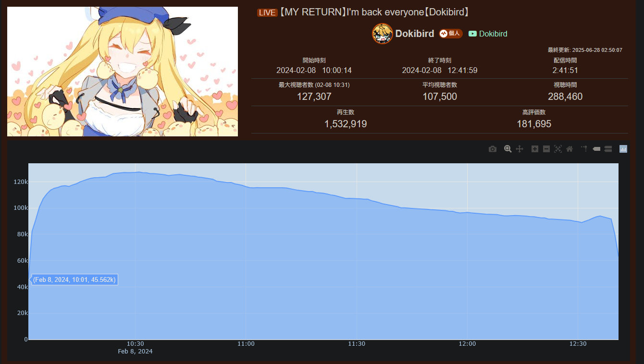Download plot as PNG with camera icon
The width and height of the screenshot is (644, 364).
pos(493,149)
